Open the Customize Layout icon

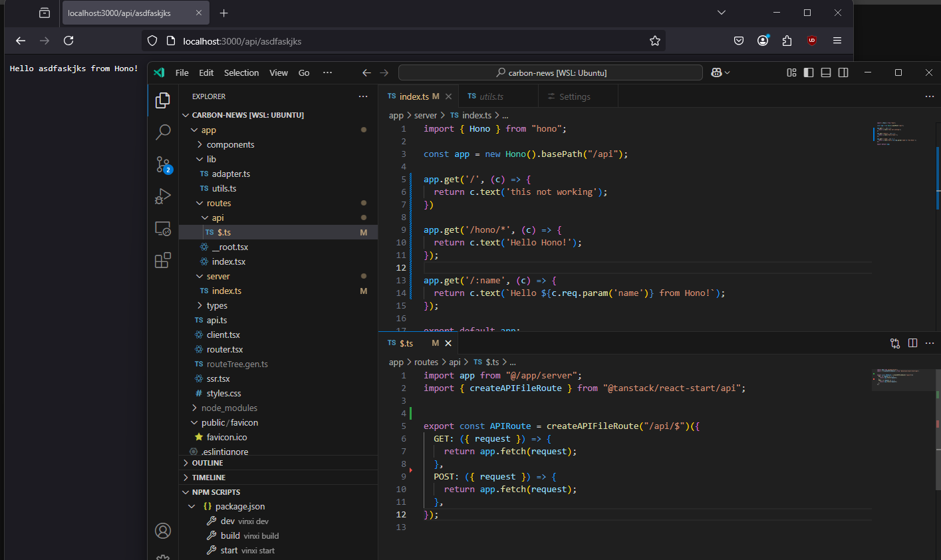[791, 72]
